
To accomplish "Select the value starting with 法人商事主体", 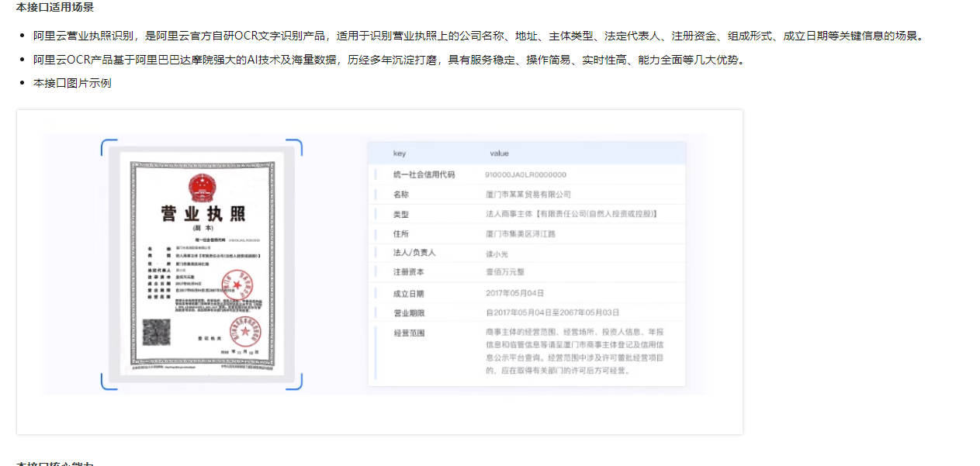I will pos(571,214).
